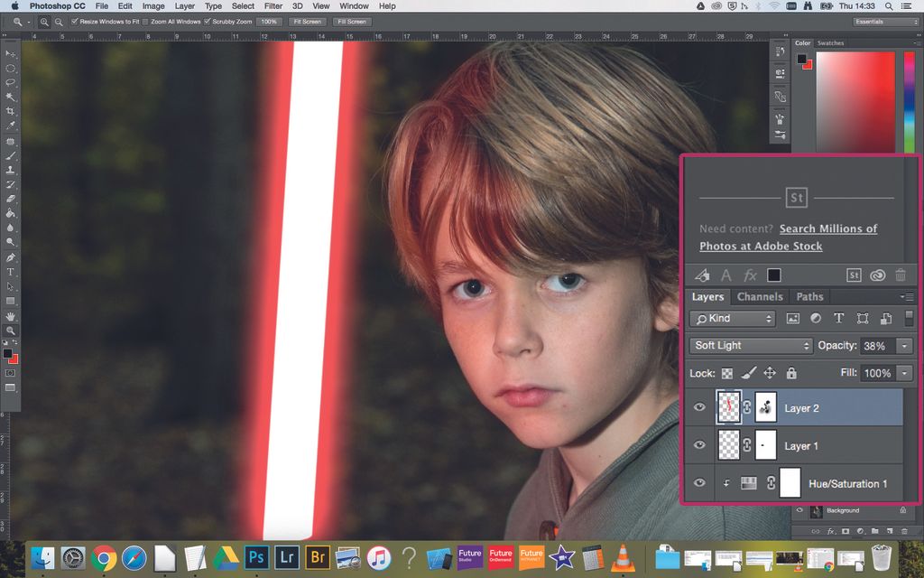This screenshot has width=924, height=578.
Task: Open Search Millions of Photos at Adobe Stock
Action: [828, 228]
